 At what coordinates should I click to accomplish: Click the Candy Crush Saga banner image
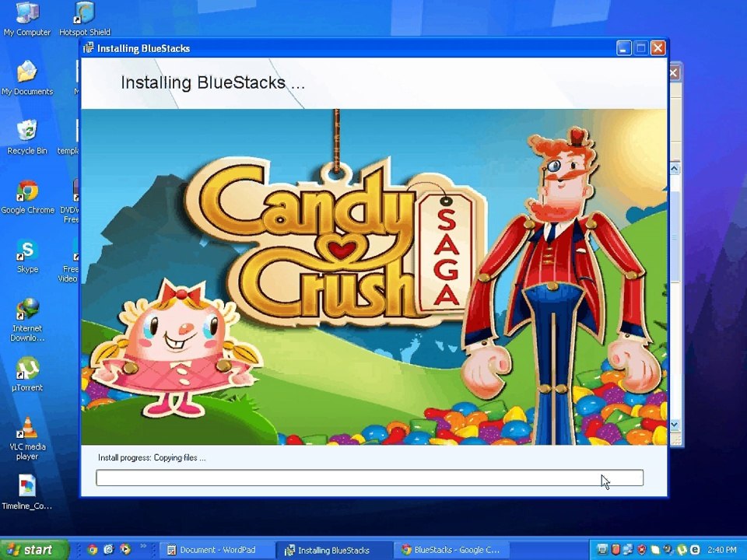point(374,277)
